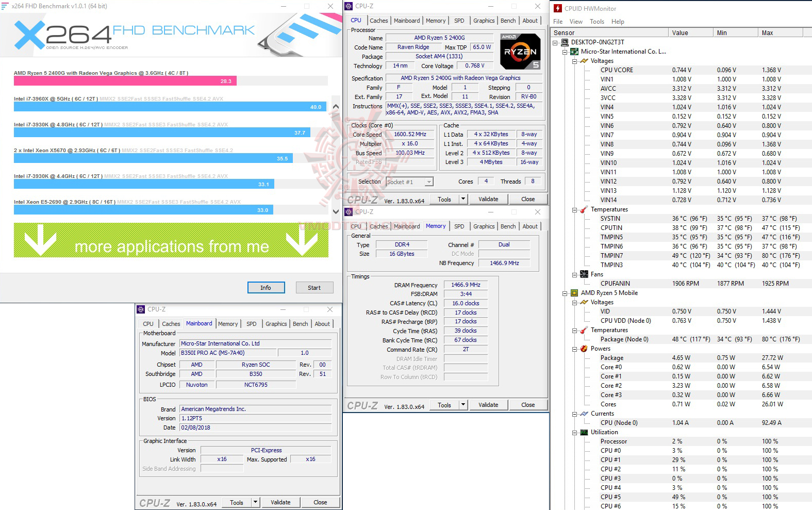Click Tools button in CPU-Z Memory window
Viewport: 812px width, 510px height.
coord(444,405)
